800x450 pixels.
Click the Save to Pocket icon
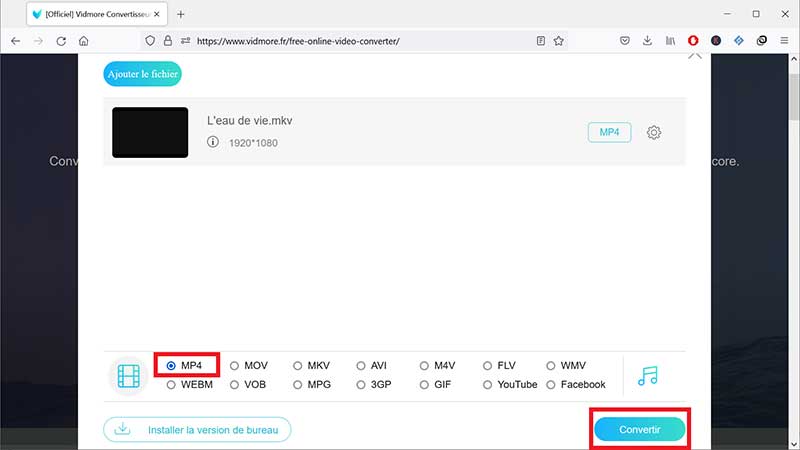pos(624,41)
